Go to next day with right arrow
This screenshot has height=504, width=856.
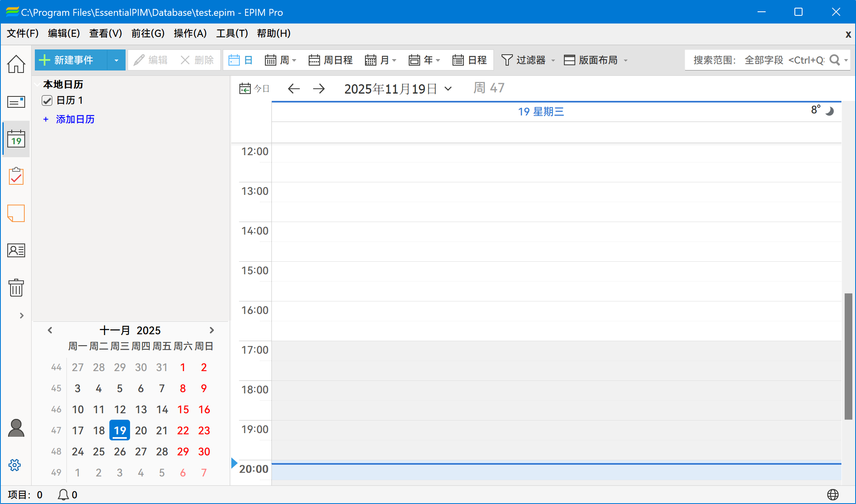coord(319,88)
